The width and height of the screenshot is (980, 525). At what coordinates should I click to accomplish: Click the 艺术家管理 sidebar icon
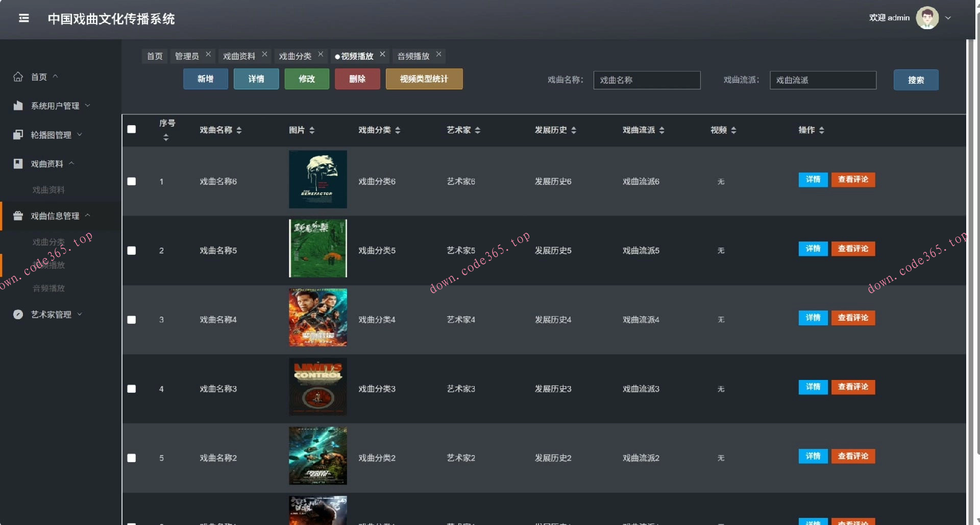tap(18, 315)
